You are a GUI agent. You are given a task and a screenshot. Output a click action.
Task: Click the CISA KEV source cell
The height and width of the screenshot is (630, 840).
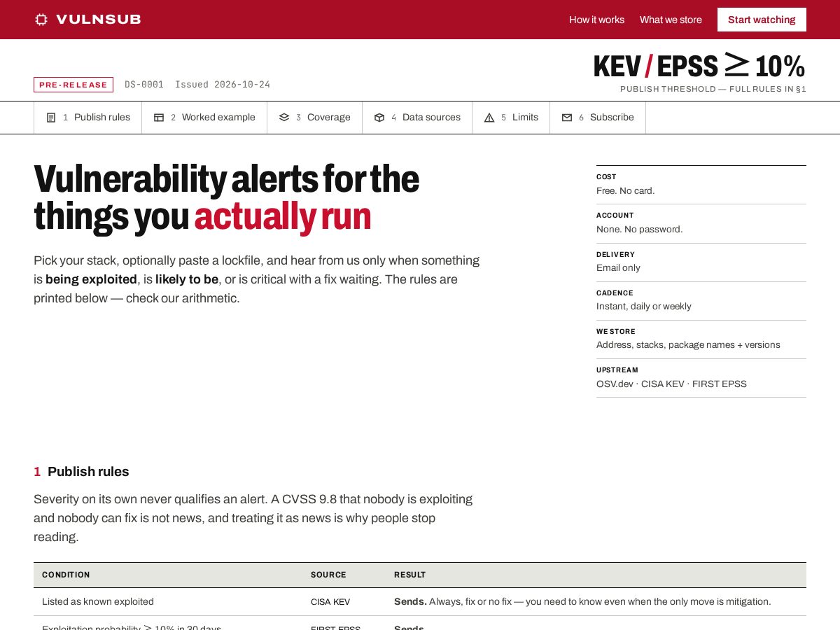[330, 602]
